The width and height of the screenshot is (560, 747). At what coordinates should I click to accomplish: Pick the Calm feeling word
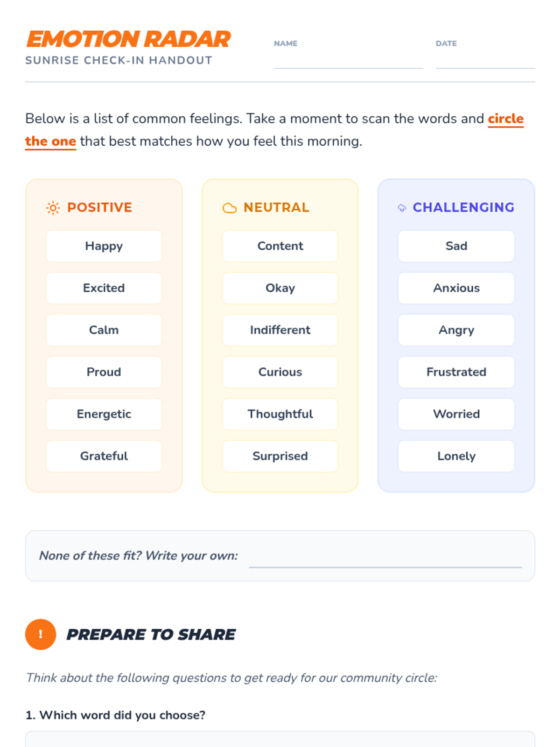(x=104, y=330)
